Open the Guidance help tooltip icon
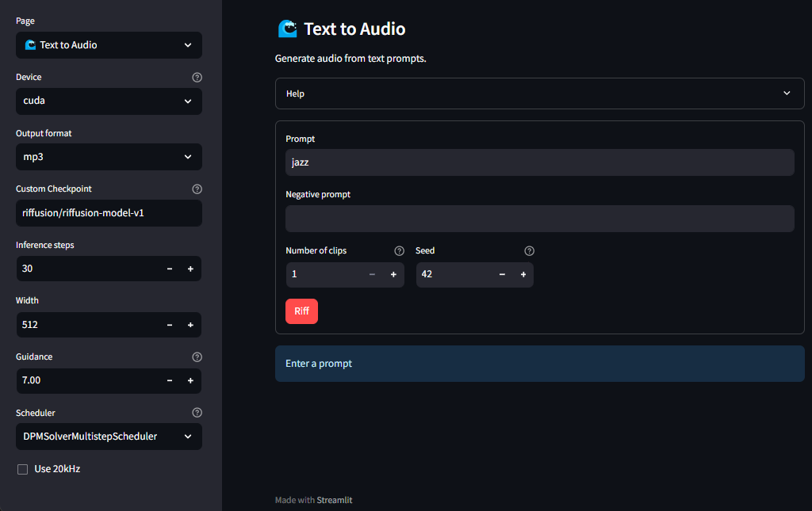 coord(197,357)
